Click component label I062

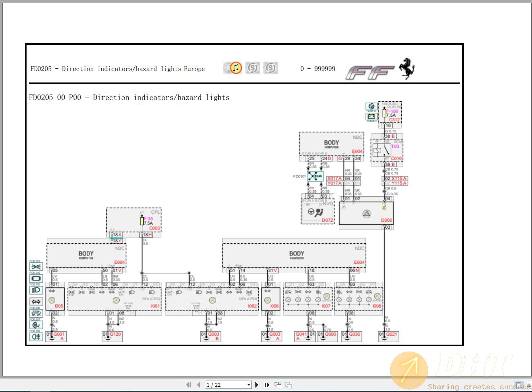(253, 306)
